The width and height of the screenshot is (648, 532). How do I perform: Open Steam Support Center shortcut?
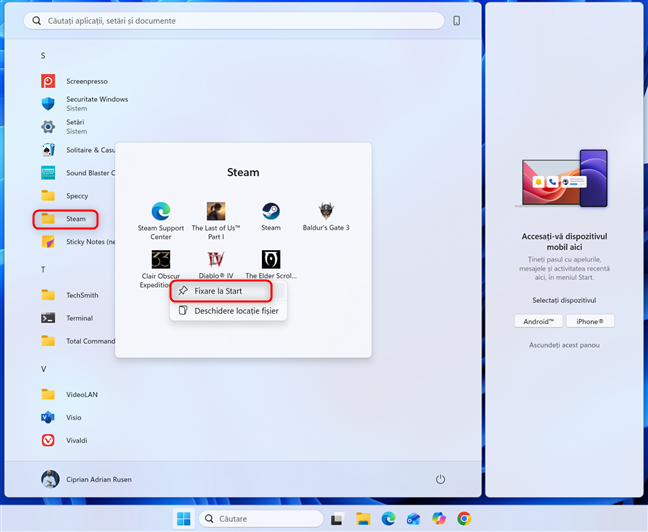pyautogui.click(x=160, y=212)
